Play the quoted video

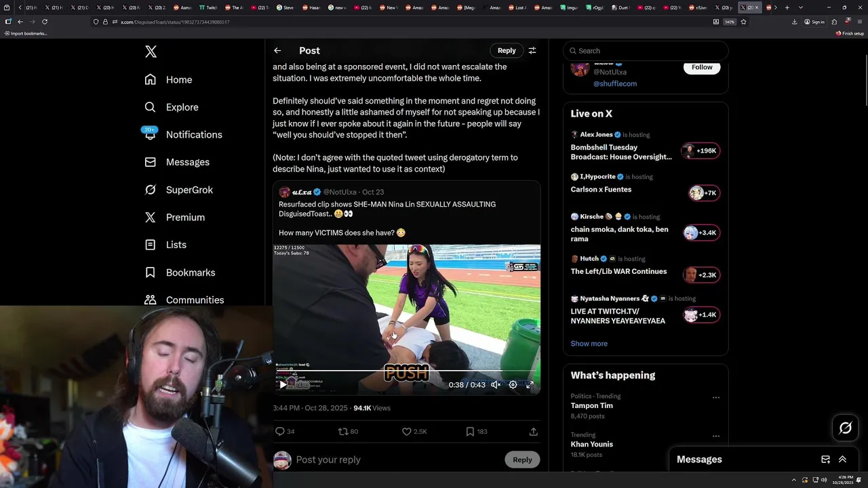(283, 384)
